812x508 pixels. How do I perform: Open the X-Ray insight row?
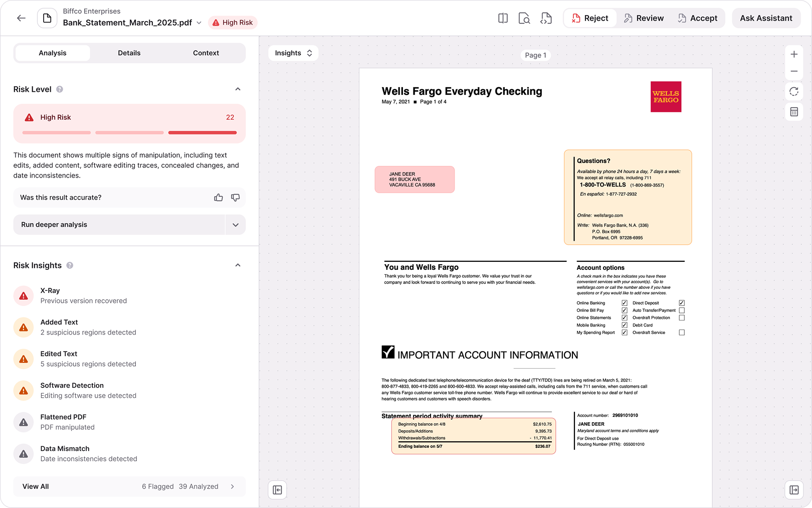(129, 296)
